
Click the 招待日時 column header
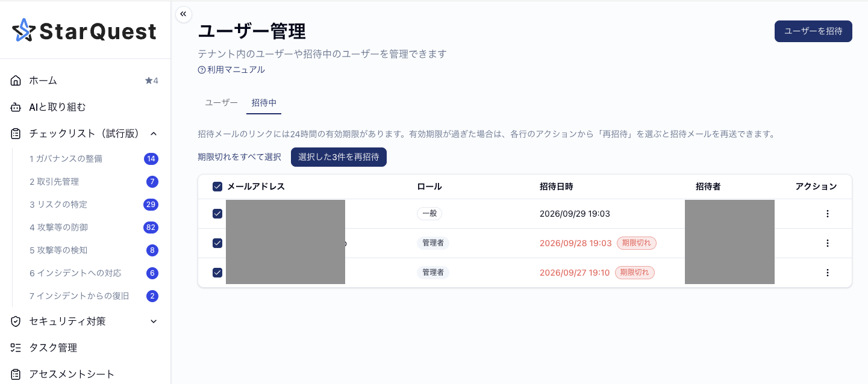(x=557, y=187)
